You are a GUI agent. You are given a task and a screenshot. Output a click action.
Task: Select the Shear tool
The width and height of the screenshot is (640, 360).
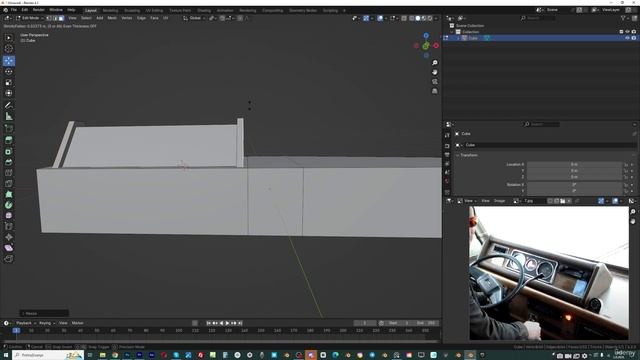coord(9,248)
